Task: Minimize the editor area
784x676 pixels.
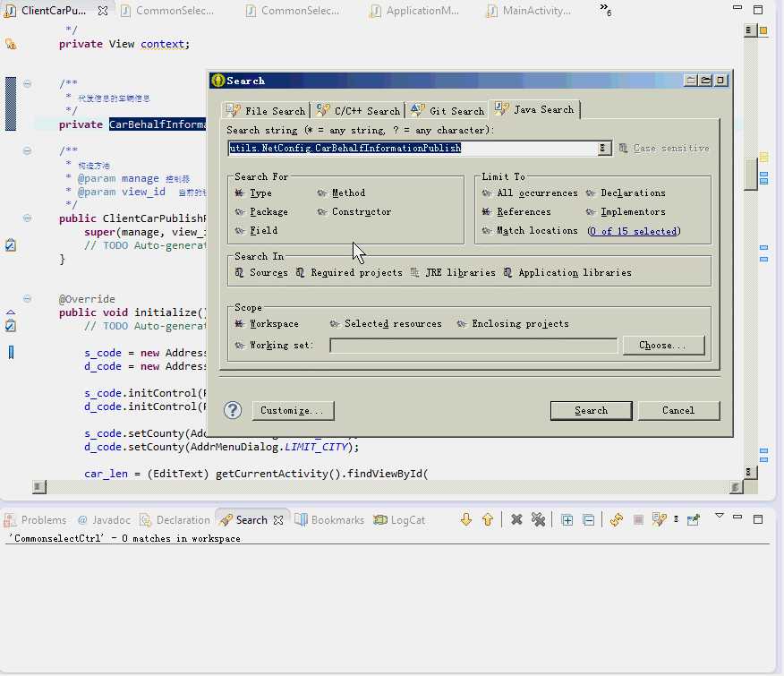Action: 737,7
